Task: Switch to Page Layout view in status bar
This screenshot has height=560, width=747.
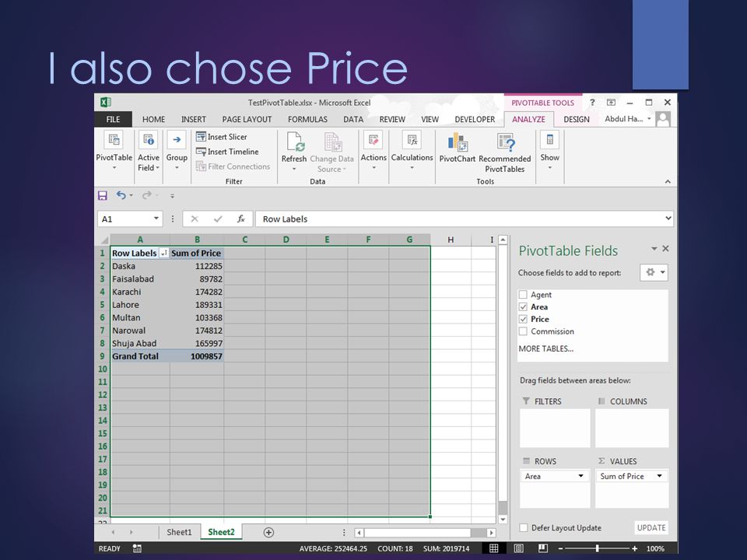Action: [519, 548]
